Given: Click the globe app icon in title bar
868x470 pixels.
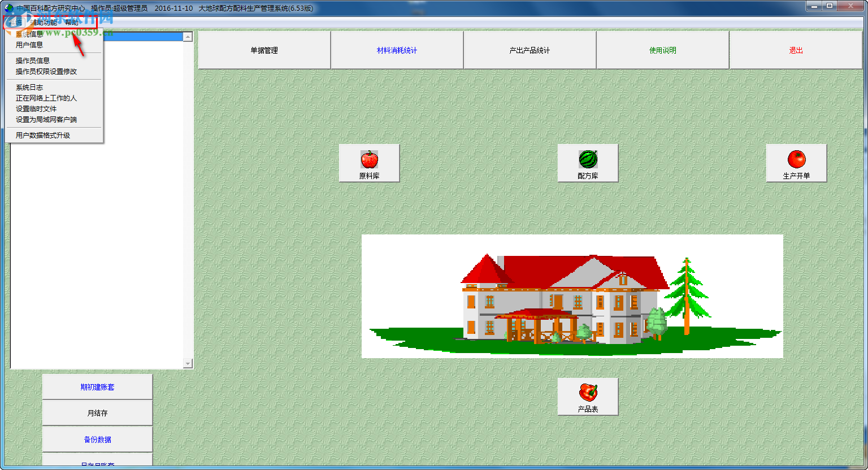Looking at the screenshot, I should [9, 8].
